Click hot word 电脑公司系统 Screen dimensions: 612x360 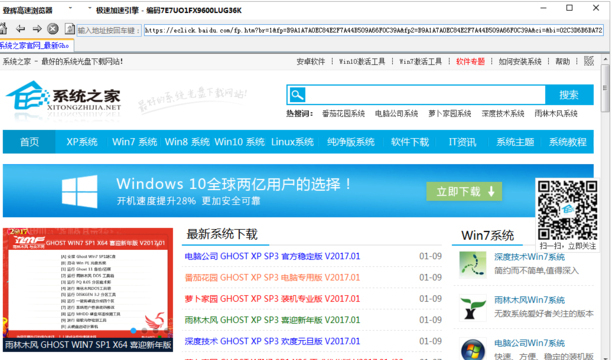tap(396, 114)
